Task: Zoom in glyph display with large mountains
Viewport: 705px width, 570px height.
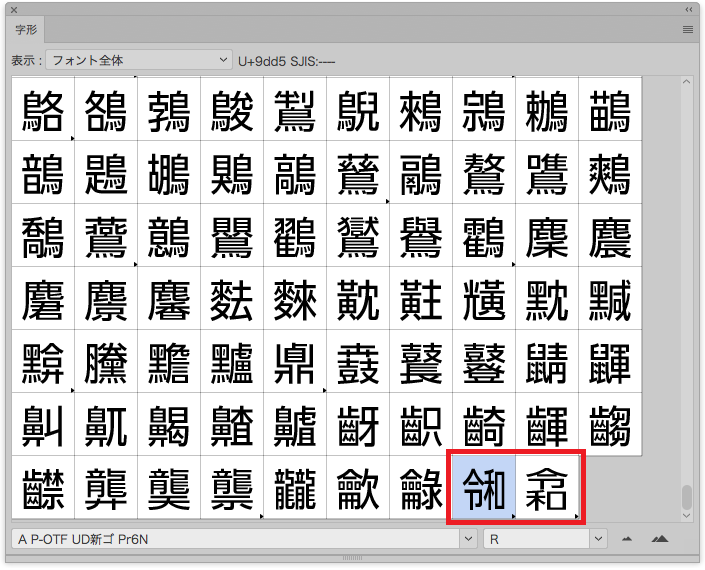Action: 660,538
